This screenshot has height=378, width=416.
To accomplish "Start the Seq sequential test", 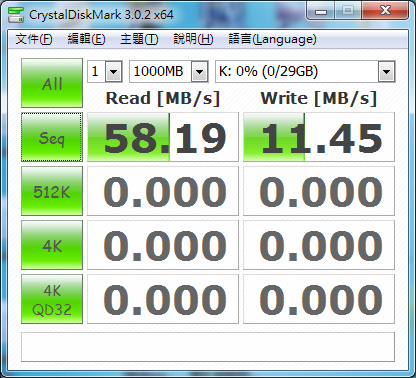I will pyautogui.click(x=52, y=137).
